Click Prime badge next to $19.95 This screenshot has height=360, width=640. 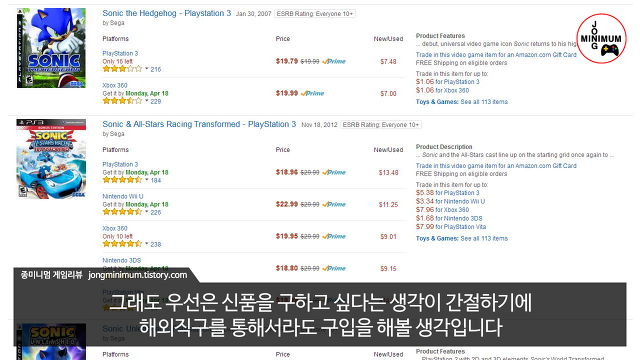(334, 236)
